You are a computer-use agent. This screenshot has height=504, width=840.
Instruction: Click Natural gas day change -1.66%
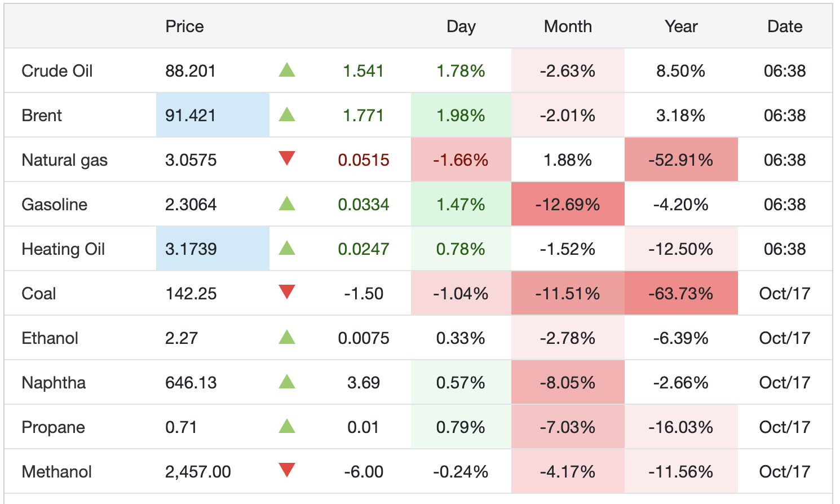click(x=461, y=160)
